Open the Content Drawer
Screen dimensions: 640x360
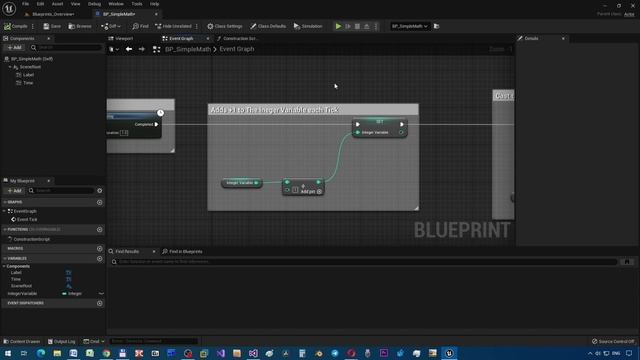[22, 341]
